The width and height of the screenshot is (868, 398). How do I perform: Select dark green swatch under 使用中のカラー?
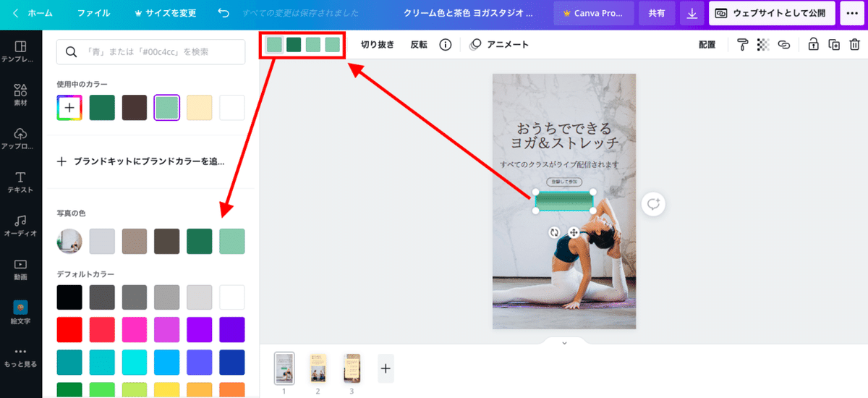[102, 108]
